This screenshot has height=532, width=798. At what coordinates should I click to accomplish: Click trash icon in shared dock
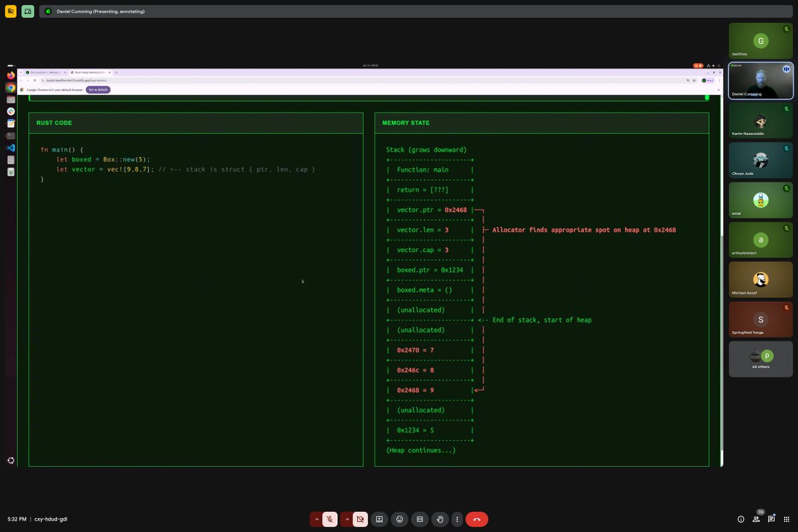(11, 172)
